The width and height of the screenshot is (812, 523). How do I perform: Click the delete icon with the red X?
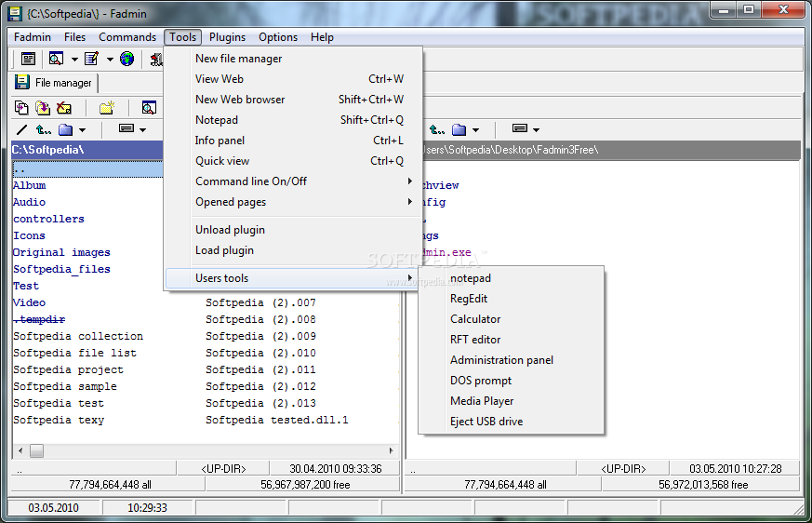click(x=64, y=107)
